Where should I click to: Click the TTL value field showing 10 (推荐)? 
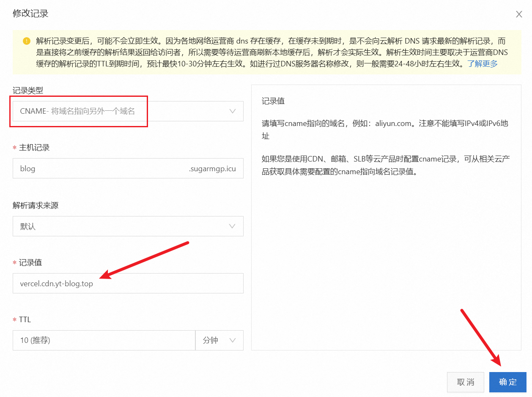coord(104,340)
